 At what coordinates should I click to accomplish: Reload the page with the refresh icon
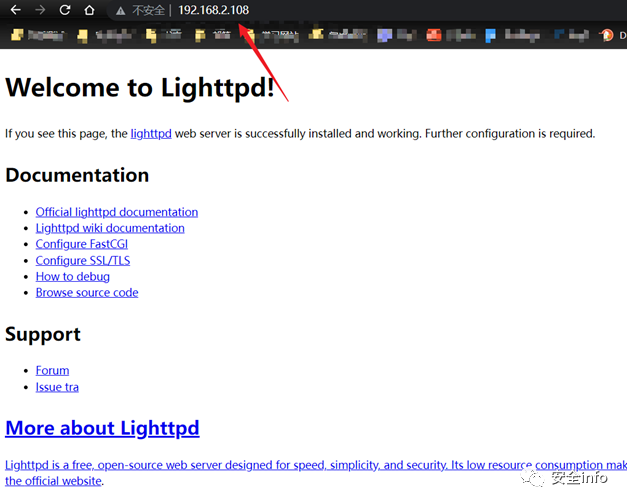pyautogui.click(x=65, y=10)
